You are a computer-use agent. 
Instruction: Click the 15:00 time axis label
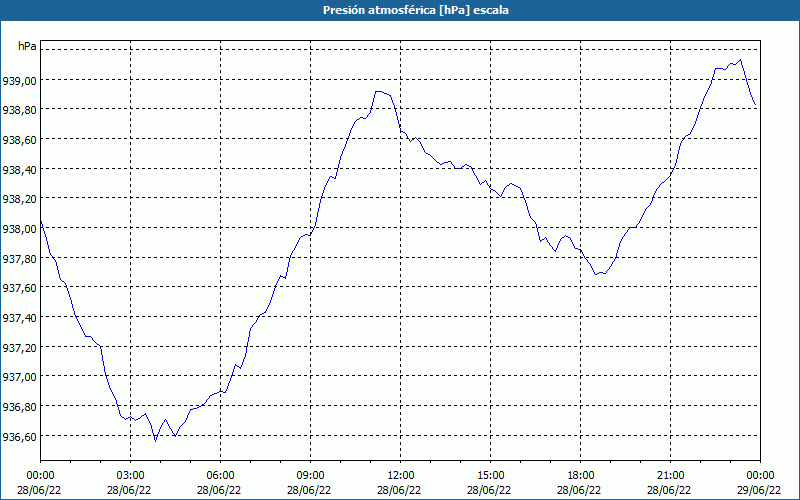490,476
